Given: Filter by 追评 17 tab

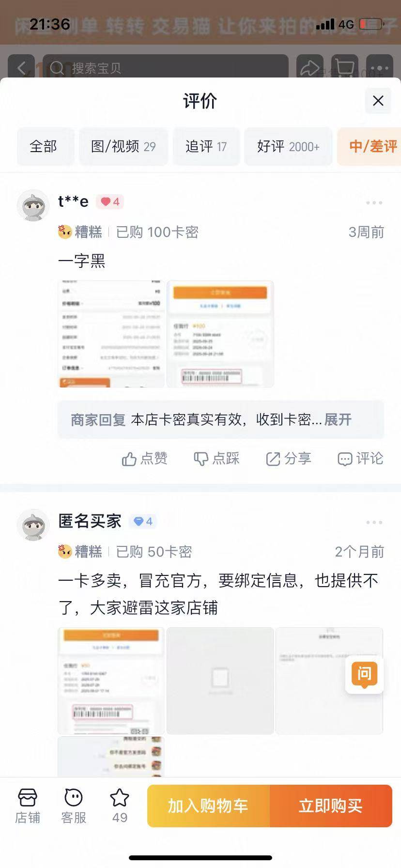Looking at the screenshot, I should 206,146.
